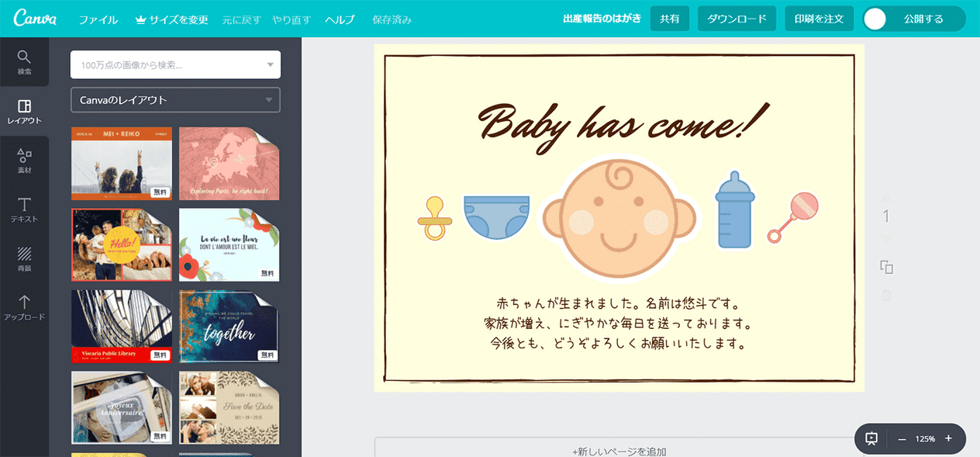Select the テキスト text tool

[24, 209]
